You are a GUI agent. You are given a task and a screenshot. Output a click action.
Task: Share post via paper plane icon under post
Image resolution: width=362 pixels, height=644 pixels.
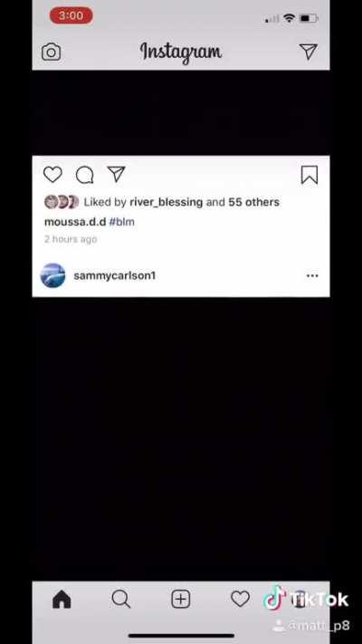tap(116, 174)
